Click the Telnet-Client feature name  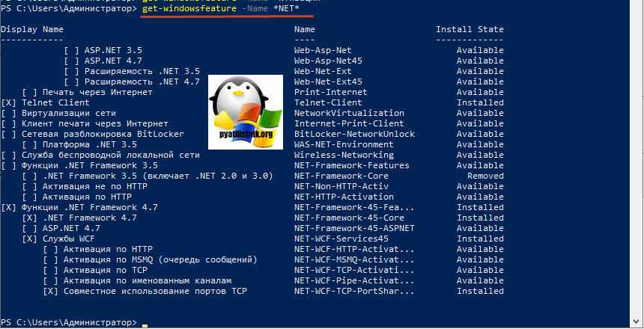(328, 102)
